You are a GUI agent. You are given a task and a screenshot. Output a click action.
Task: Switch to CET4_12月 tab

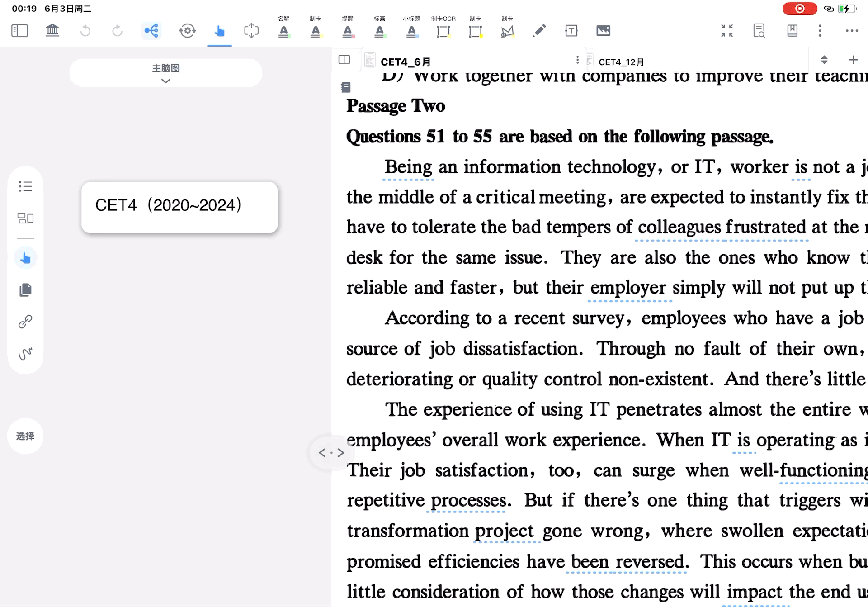pos(621,62)
